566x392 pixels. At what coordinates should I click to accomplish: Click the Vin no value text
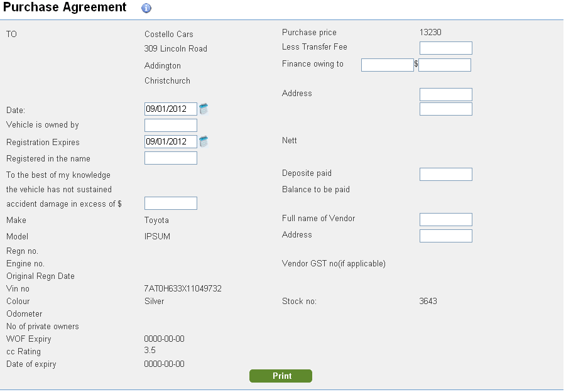tap(183, 288)
